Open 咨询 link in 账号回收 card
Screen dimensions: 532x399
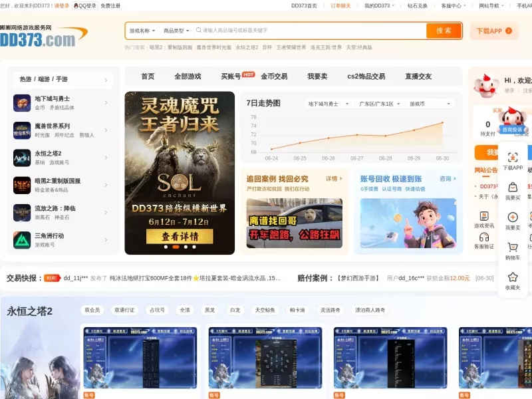pyautogui.click(x=448, y=178)
